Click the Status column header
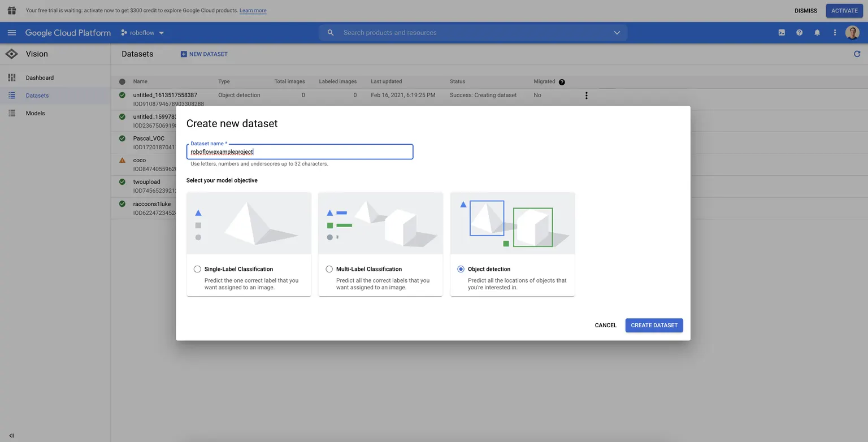 click(457, 81)
